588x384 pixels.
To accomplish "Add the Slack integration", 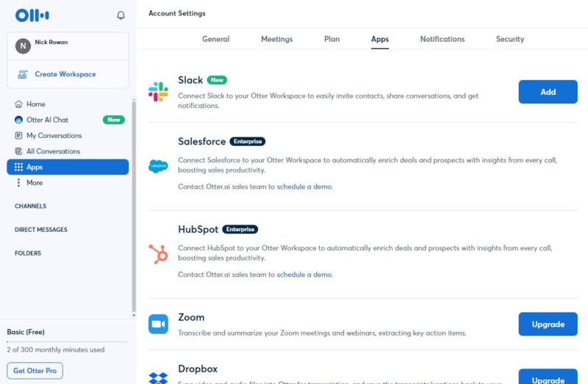I will pyautogui.click(x=548, y=92).
